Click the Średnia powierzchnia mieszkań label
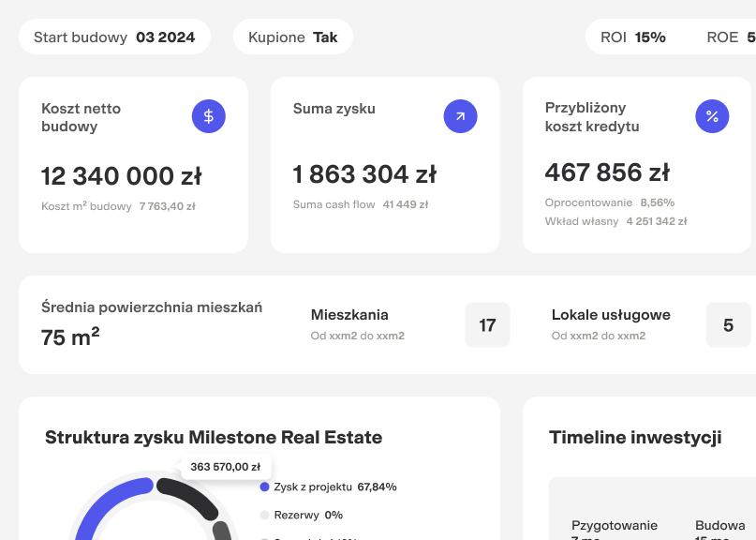 click(152, 307)
